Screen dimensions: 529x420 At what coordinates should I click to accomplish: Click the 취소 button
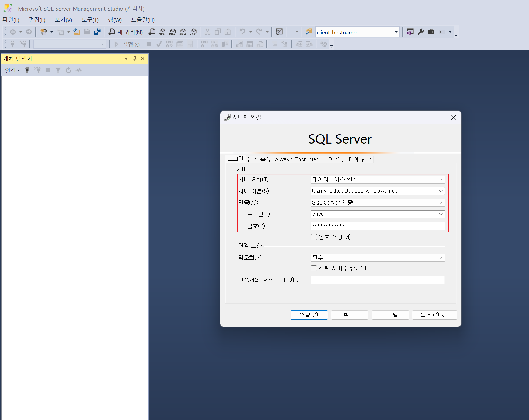(350, 315)
